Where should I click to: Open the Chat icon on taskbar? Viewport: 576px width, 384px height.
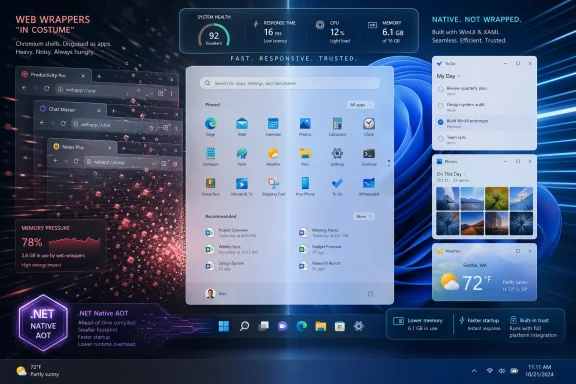(x=282, y=326)
